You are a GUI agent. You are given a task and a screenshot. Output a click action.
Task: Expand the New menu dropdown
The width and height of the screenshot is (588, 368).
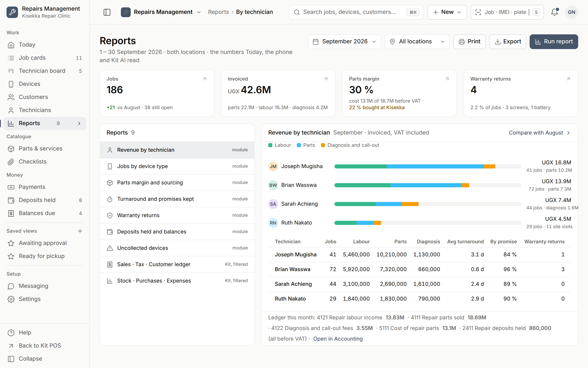click(x=447, y=12)
